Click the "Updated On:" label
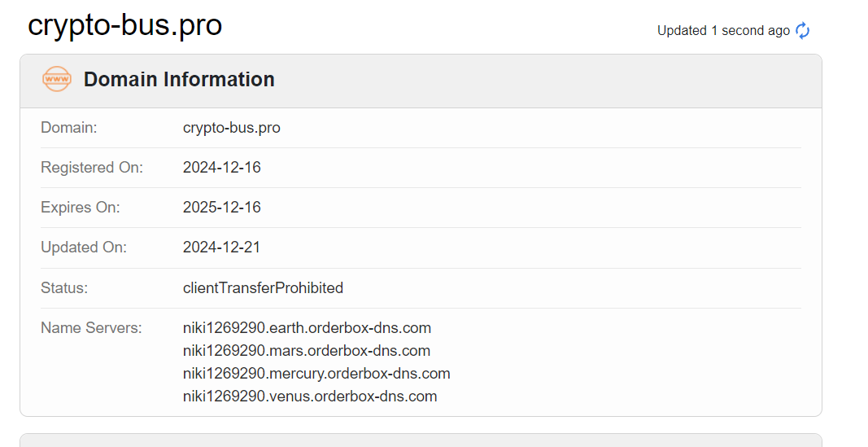 [x=84, y=248]
